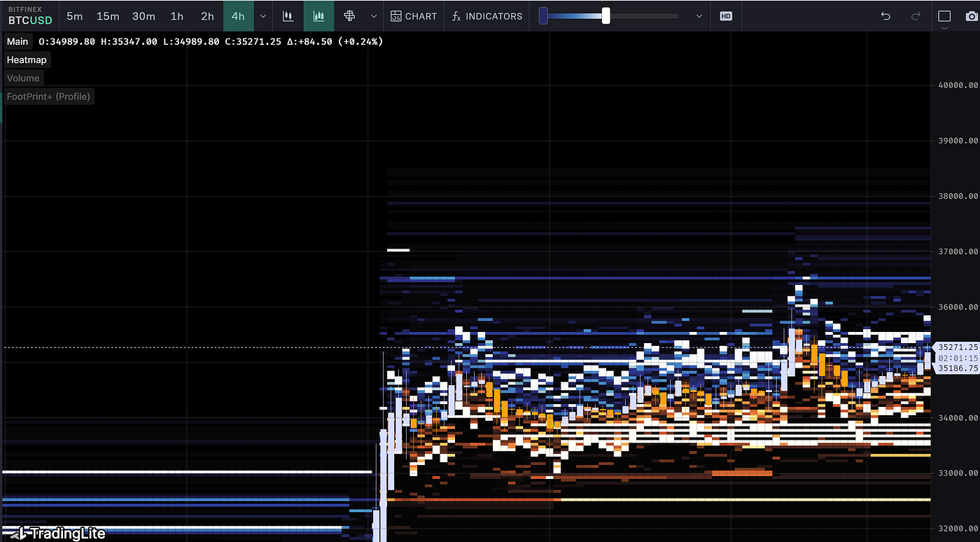Click the 35186.75 price label
The height and width of the screenshot is (542, 980).
pos(958,368)
